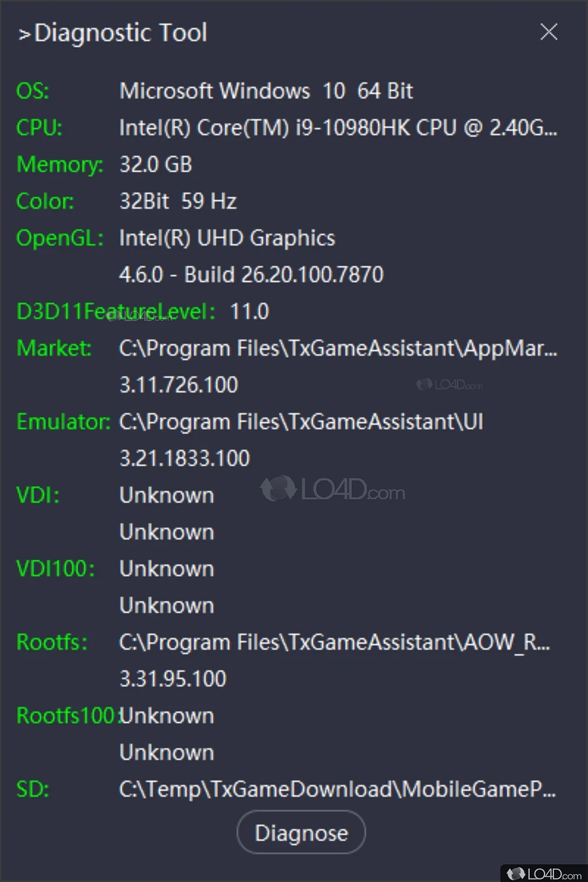This screenshot has width=588, height=882.
Task: Click the D3D11FeatureLevel label
Action: point(115,312)
